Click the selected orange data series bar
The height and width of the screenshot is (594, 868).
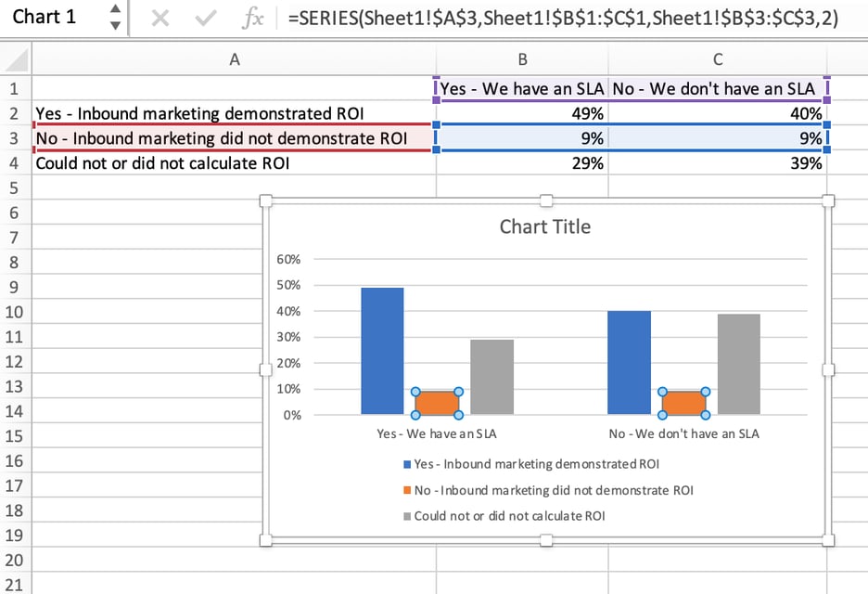[x=435, y=401]
